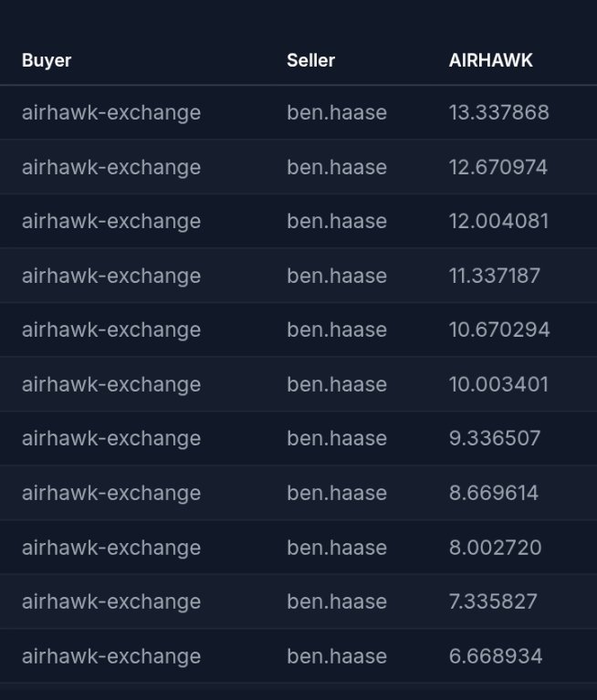This screenshot has width=597, height=700.
Task: Select the 12.004081 AIRHAWK amount
Action: click(x=498, y=221)
